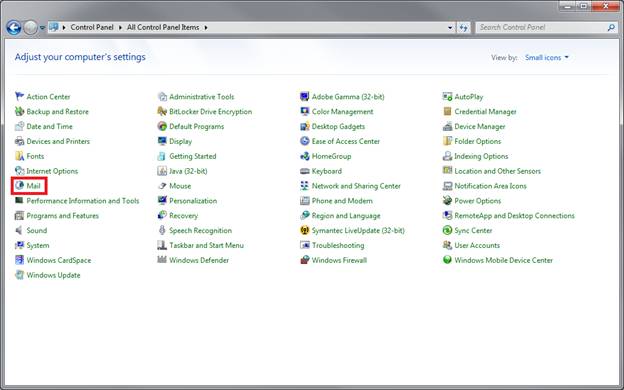Open the Small icons view dropdown
624x390 pixels.
547,58
